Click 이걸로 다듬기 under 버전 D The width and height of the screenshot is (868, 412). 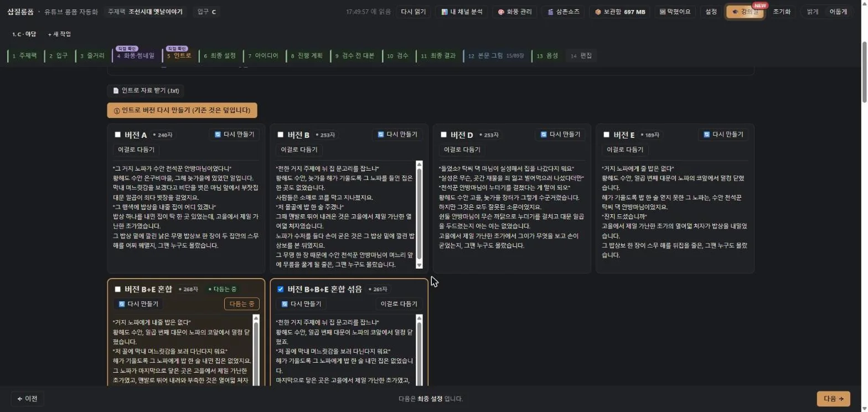click(462, 150)
